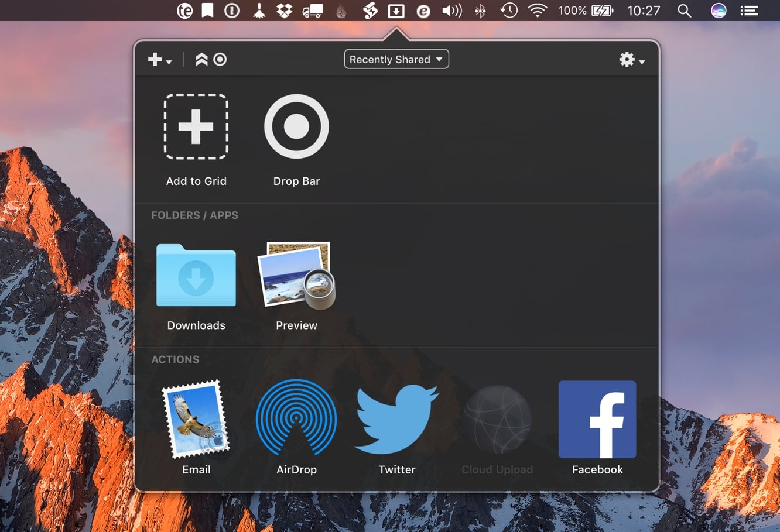Click the Wi-Fi status icon
This screenshot has height=532, width=780.
click(x=537, y=11)
